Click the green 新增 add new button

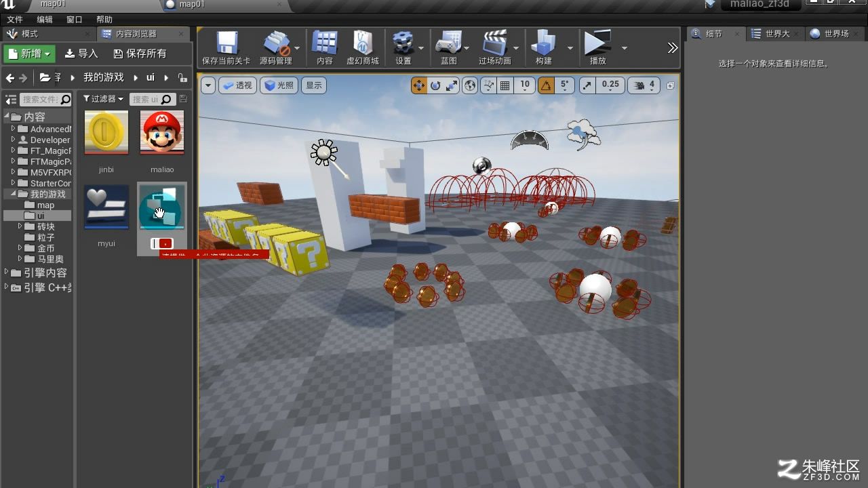pyautogui.click(x=29, y=54)
